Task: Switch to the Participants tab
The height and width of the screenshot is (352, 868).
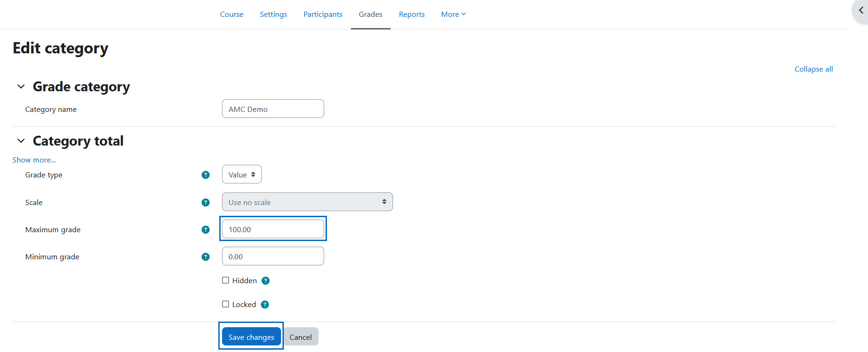Action: (323, 15)
